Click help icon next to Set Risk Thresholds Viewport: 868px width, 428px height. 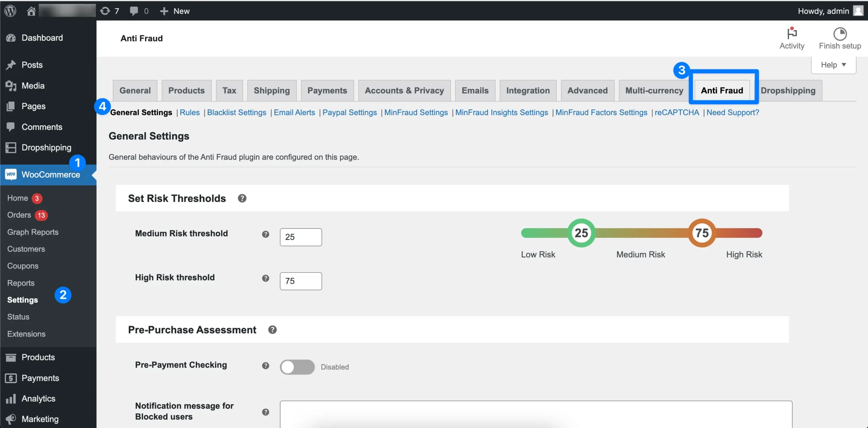tap(242, 198)
